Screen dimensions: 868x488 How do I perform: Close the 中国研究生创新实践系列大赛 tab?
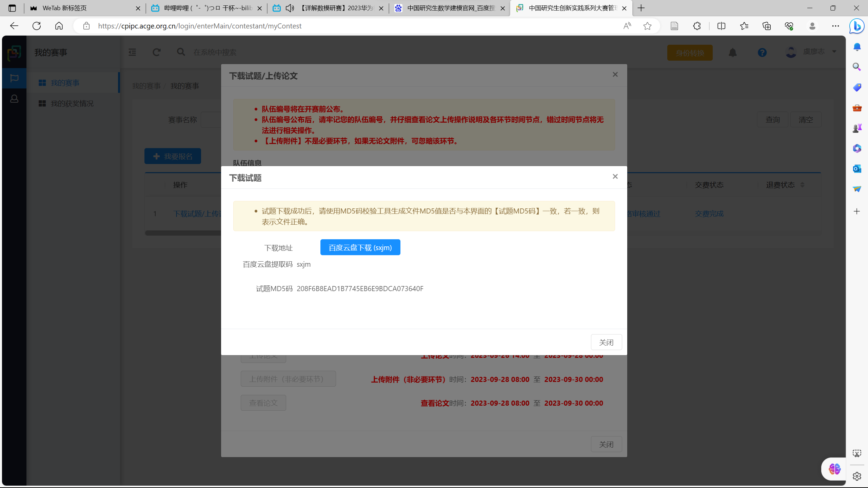[x=624, y=8]
